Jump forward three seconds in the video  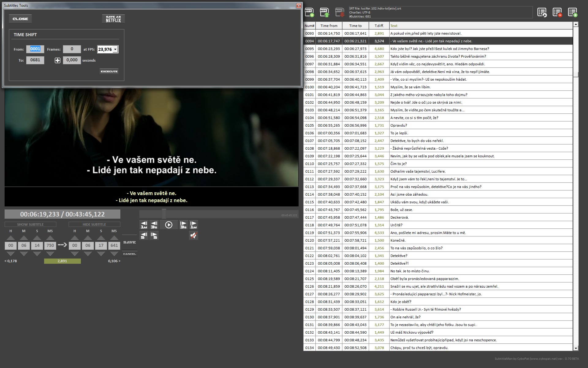(x=183, y=225)
